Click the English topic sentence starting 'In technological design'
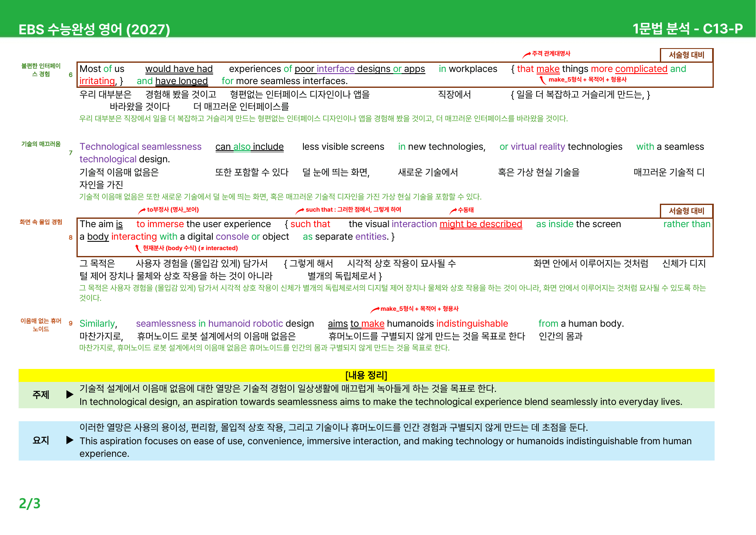Viewport: 756px width, 535px height. point(381,402)
